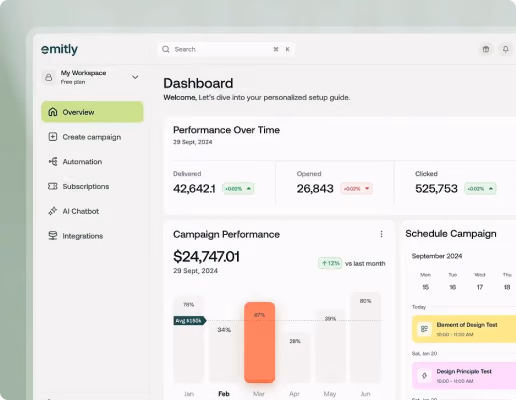Select the Feb 34% bar
The image size is (516, 400).
click(224, 352)
